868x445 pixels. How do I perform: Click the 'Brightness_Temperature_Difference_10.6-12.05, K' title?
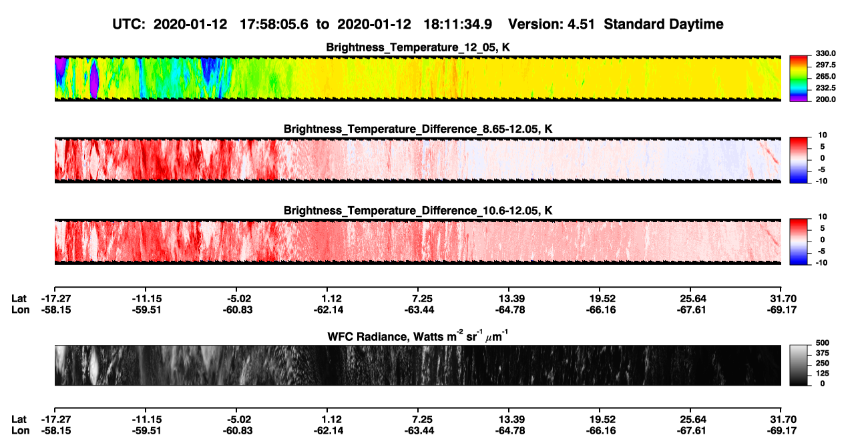pyautogui.click(x=418, y=211)
